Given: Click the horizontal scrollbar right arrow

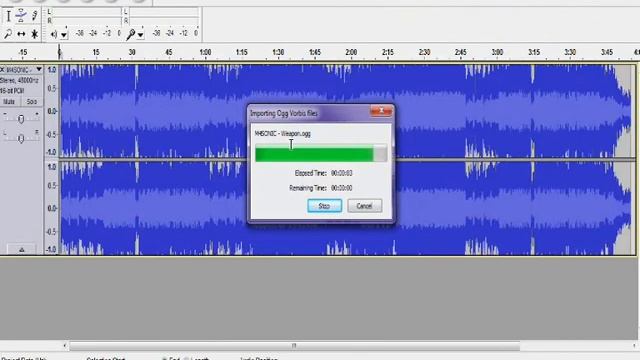Looking at the screenshot, I should tap(635, 346).
